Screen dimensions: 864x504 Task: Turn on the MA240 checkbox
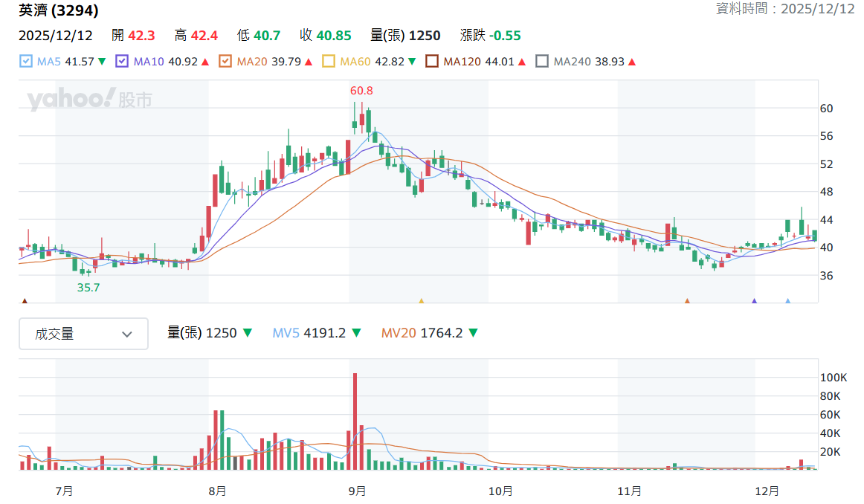pos(542,61)
